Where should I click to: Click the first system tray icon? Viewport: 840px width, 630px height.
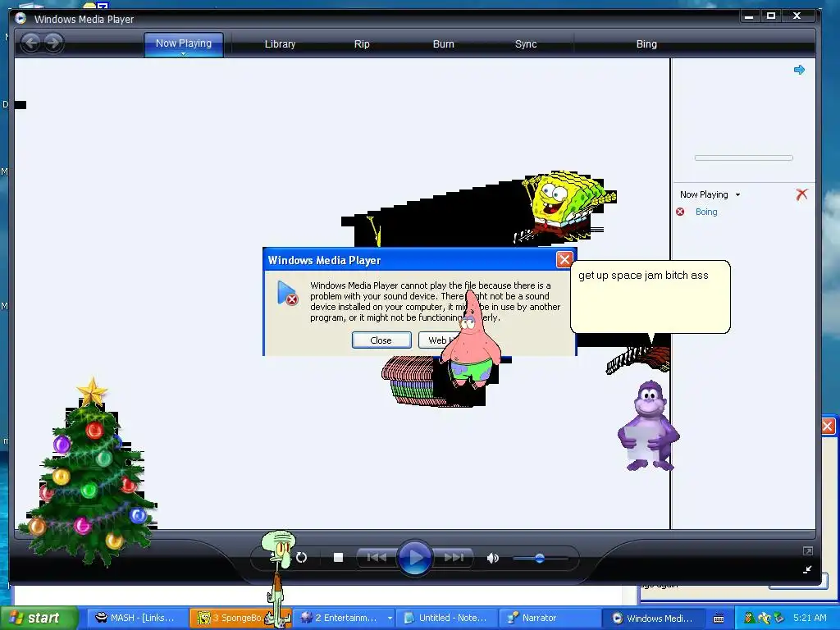(x=750, y=618)
